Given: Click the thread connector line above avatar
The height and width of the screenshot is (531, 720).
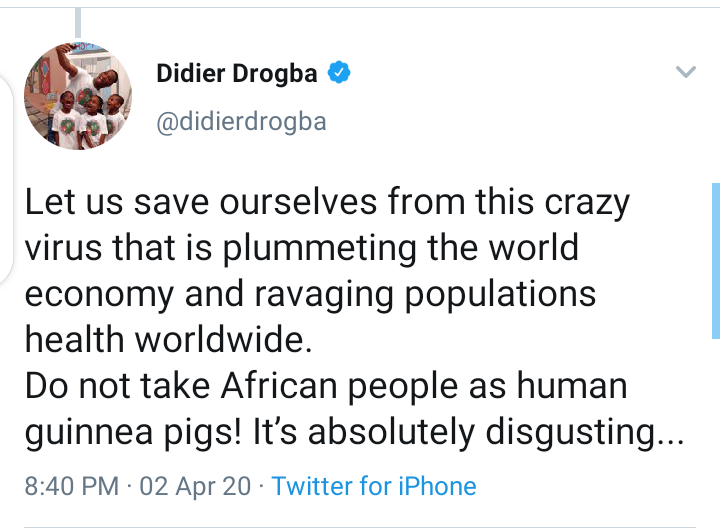Looking at the screenshot, I should pyautogui.click(x=78, y=24).
